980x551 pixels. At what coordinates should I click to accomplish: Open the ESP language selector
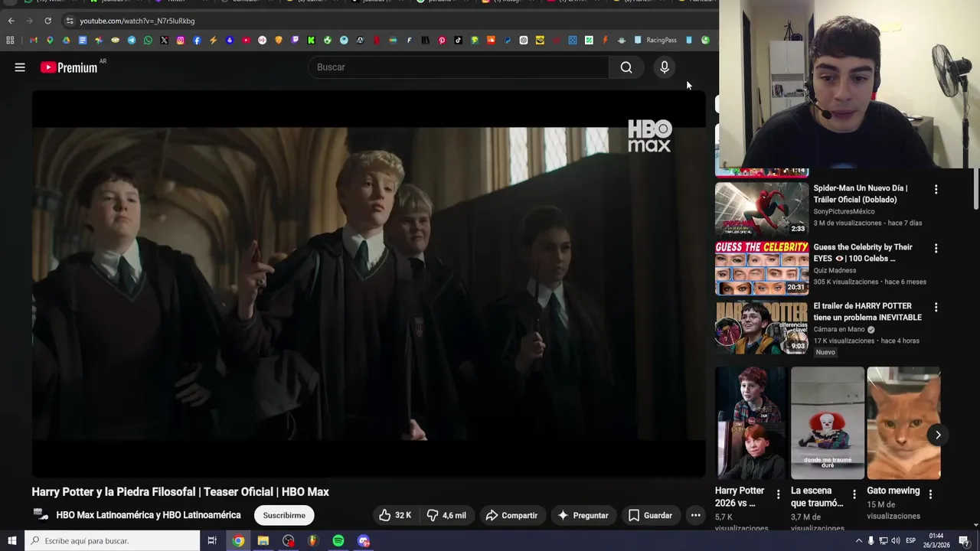911,540
